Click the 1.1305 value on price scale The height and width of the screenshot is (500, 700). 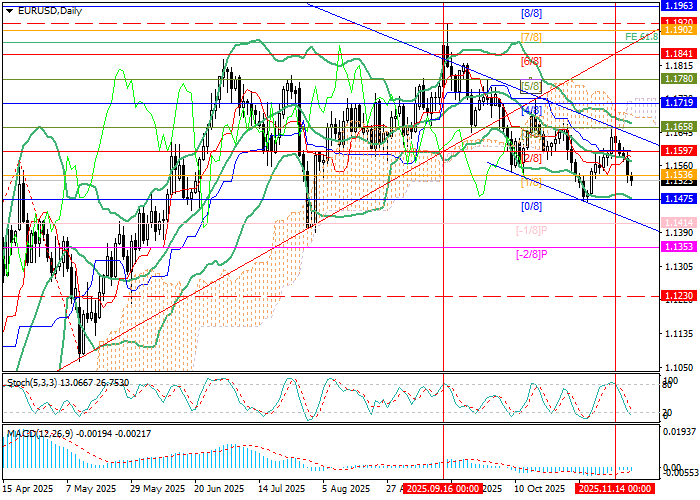(679, 267)
